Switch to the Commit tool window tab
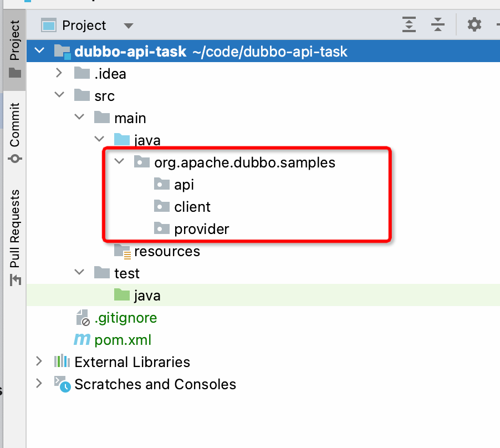Screen dimensions: 500x448 [14, 132]
